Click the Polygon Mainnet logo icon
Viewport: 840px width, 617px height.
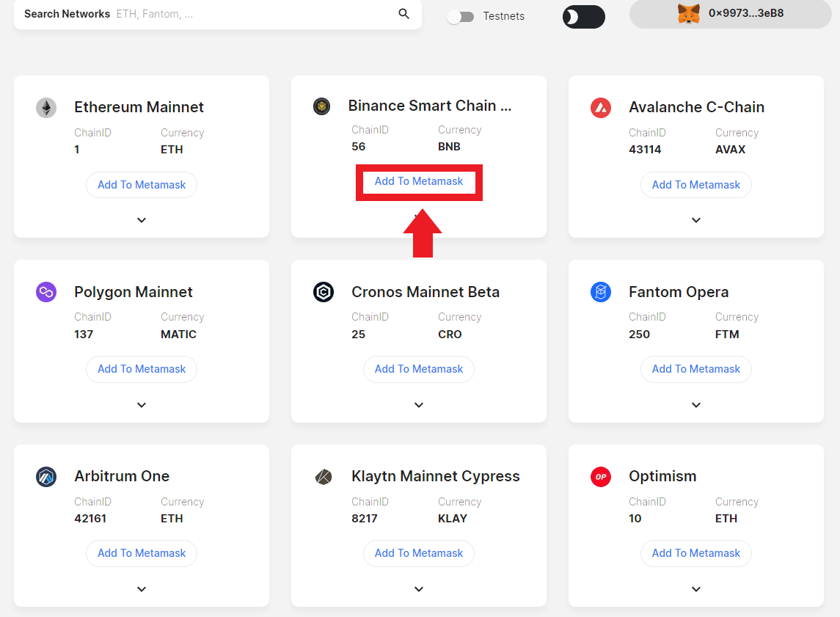click(46, 292)
